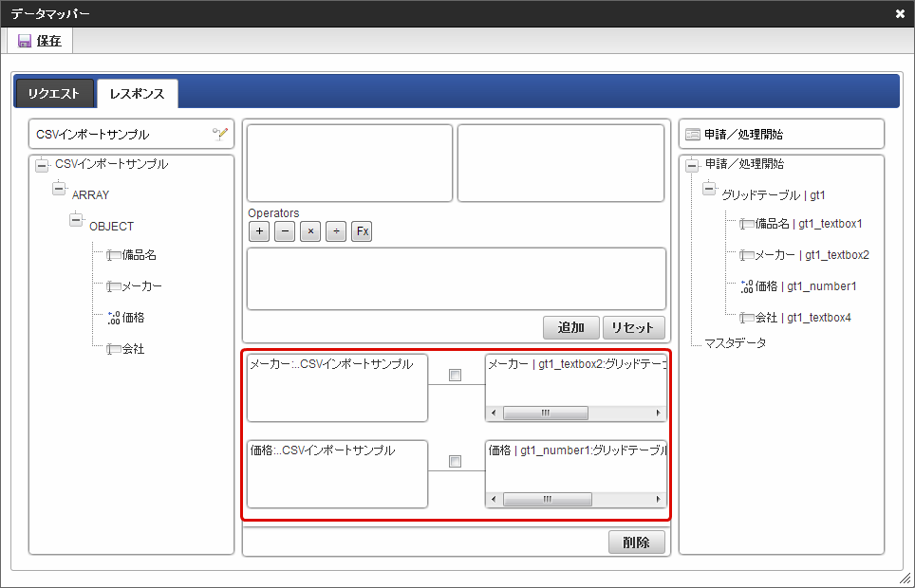Click the CSVインポートサンプル header title
The height and width of the screenshot is (588, 915).
93,135
